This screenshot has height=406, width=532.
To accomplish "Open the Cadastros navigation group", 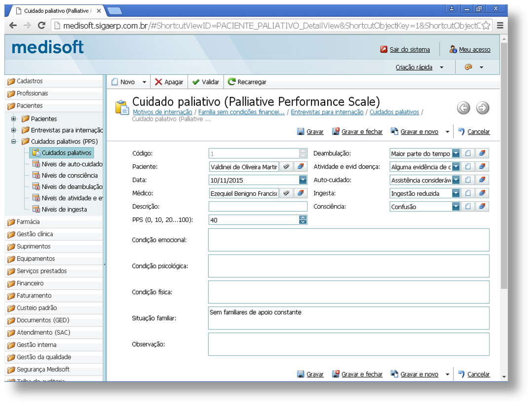I will (54, 81).
